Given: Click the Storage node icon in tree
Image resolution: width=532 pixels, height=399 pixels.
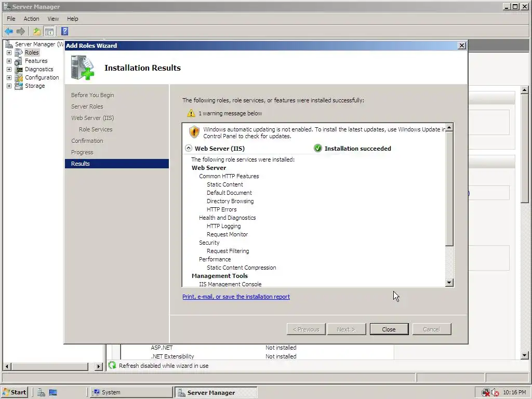Looking at the screenshot, I should [19, 86].
